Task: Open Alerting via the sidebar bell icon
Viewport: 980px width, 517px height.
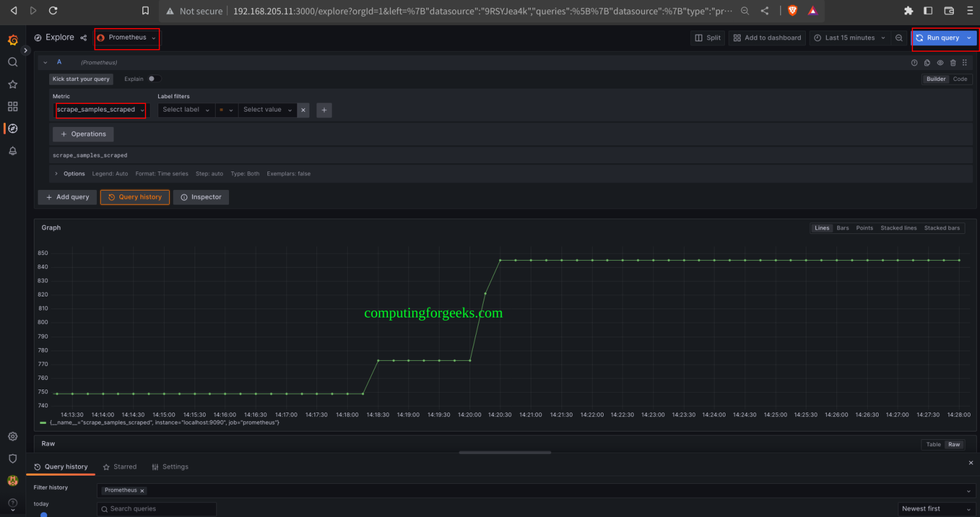Action: [13, 150]
